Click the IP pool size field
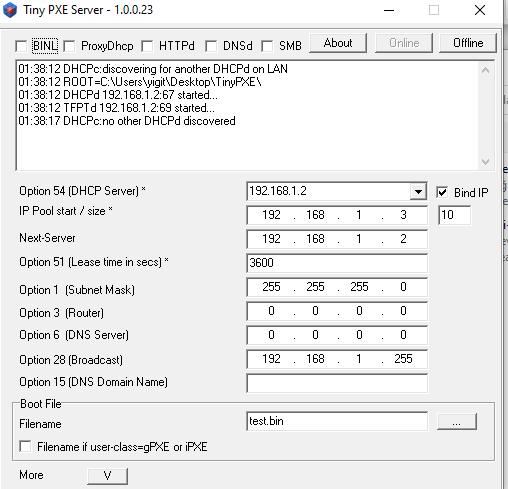This screenshot has height=489, width=508. [454, 215]
